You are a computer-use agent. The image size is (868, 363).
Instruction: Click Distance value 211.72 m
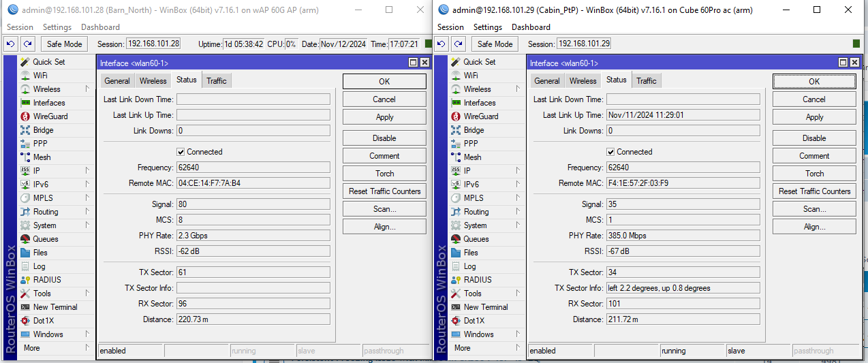click(683, 319)
